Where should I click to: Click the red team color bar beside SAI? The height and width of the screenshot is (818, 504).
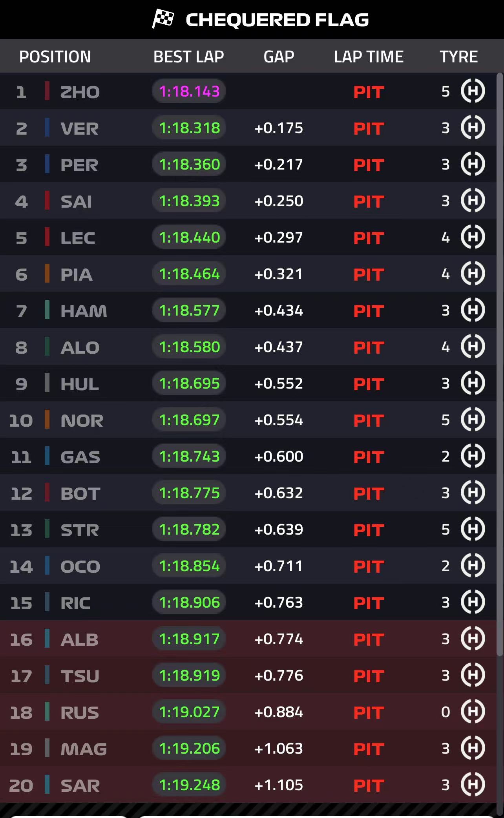(47, 201)
